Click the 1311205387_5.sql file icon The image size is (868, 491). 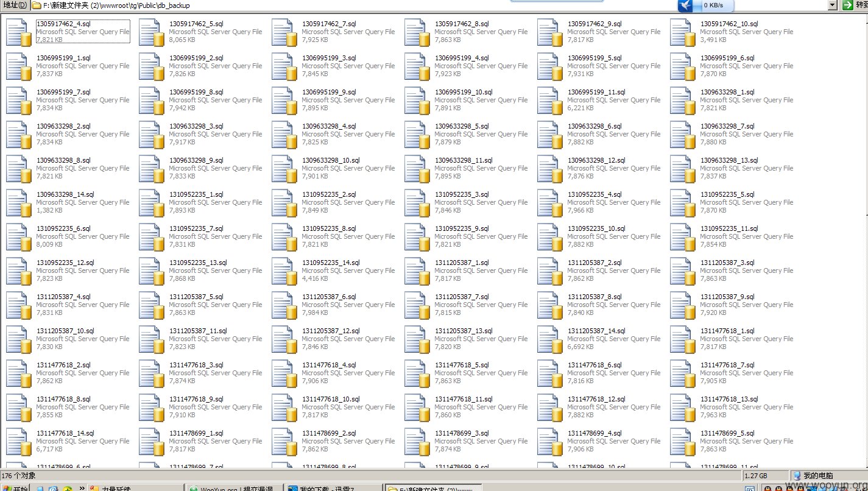pos(151,305)
